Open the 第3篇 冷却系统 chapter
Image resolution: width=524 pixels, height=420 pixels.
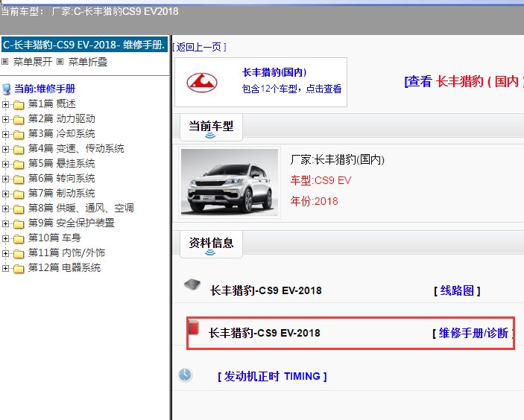pos(61,134)
